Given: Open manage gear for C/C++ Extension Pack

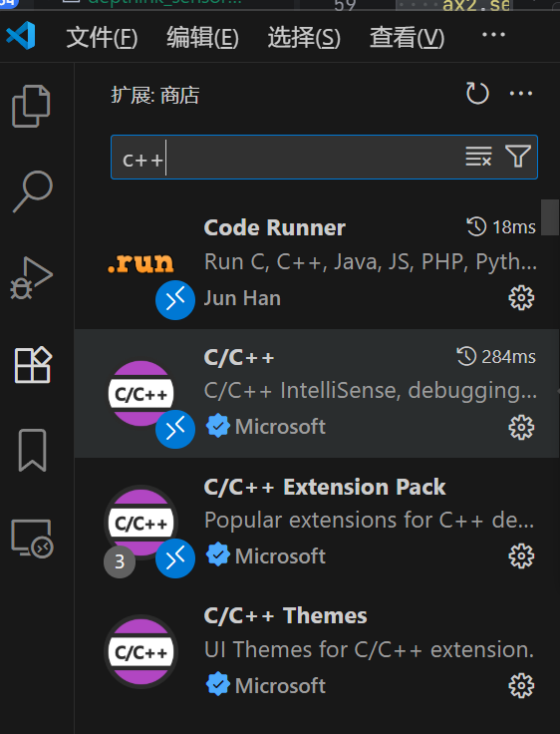Looking at the screenshot, I should (x=521, y=556).
